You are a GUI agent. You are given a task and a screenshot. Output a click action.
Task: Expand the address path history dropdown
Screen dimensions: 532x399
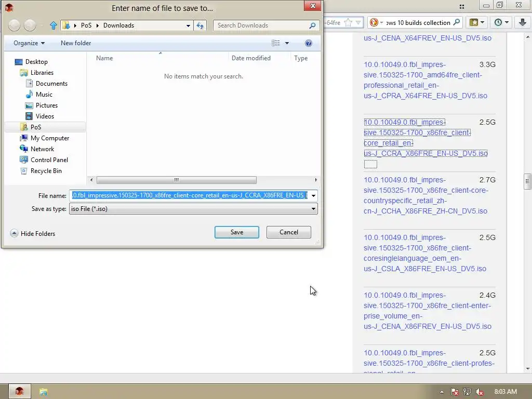(188, 25)
